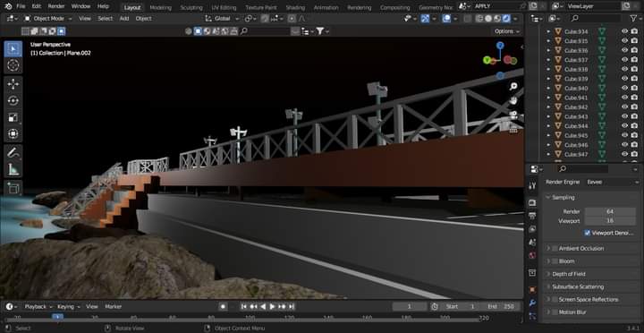Enable the Ambient Occlusion checkbox

555,248
